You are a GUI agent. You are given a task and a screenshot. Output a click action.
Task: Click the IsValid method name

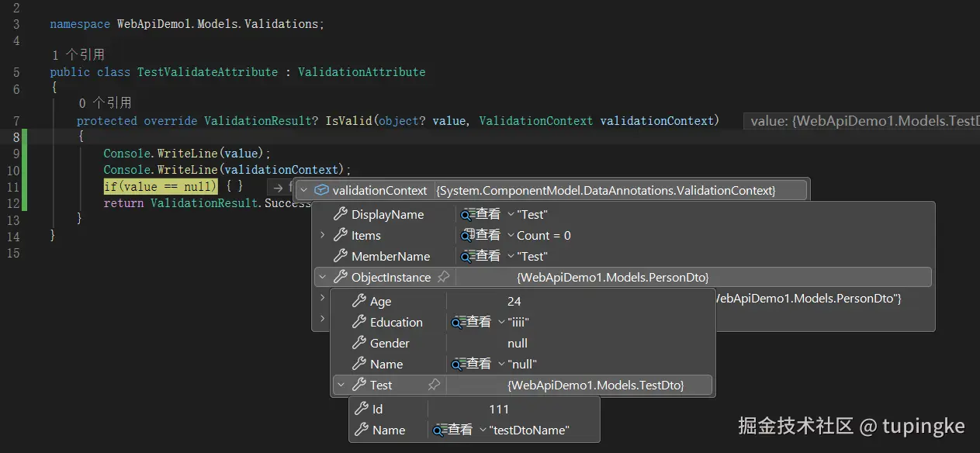tap(348, 121)
